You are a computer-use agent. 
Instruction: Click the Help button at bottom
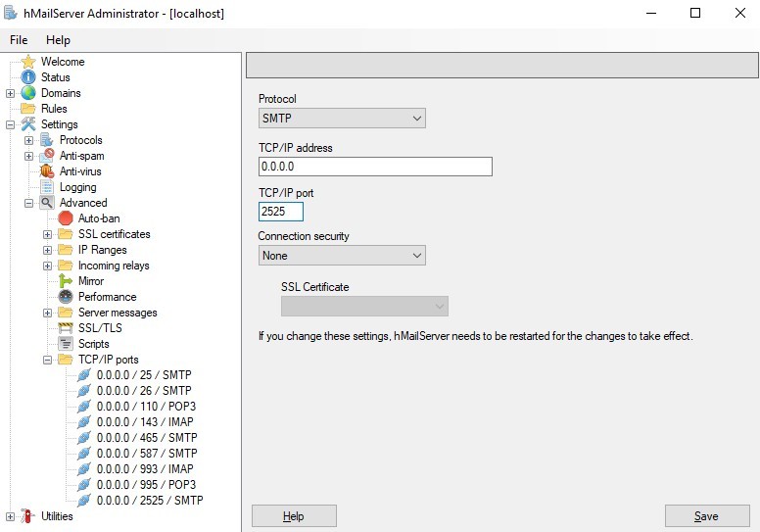click(294, 516)
